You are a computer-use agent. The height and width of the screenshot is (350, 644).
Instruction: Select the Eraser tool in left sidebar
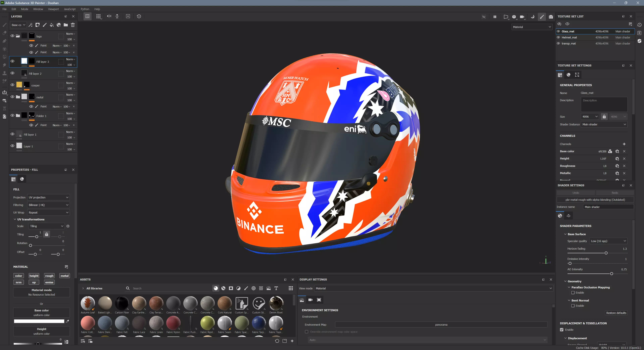click(x=4, y=33)
